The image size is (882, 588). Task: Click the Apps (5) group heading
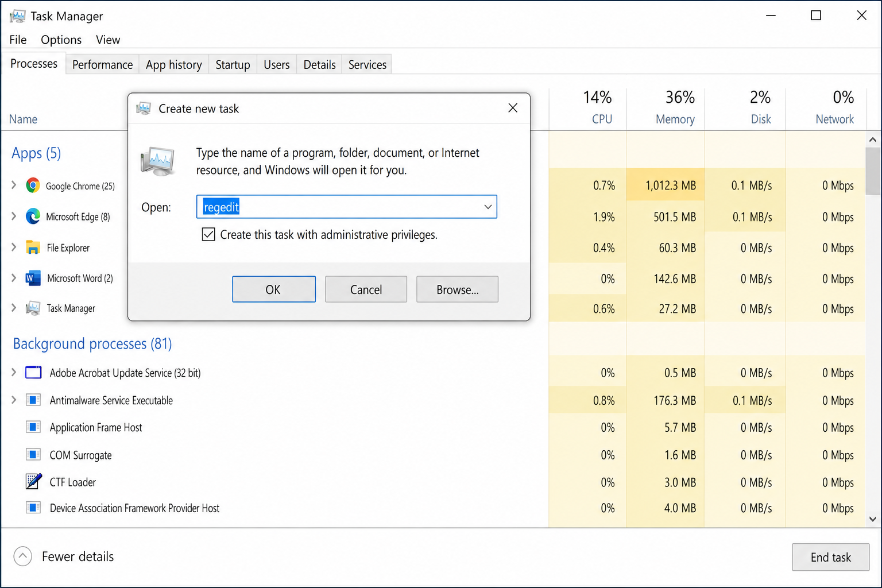click(36, 153)
